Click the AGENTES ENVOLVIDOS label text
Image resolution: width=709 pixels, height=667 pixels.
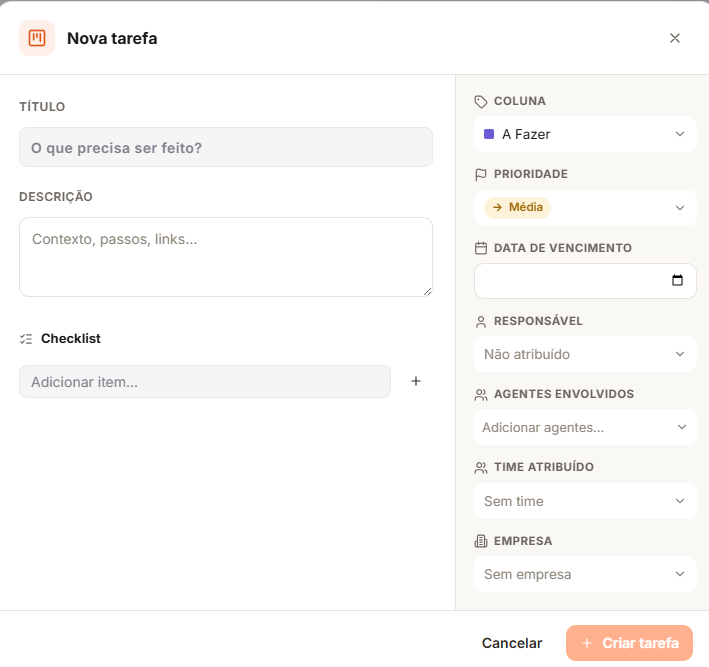[x=564, y=394]
